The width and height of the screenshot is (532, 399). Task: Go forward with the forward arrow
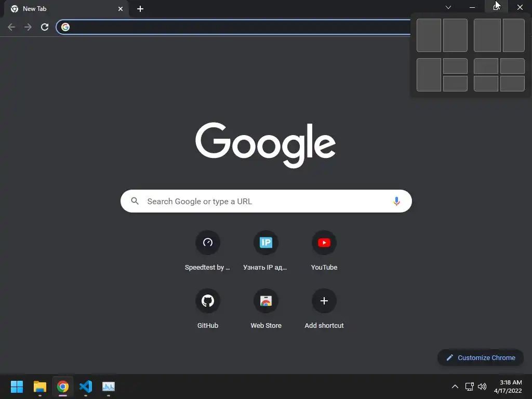(28, 27)
